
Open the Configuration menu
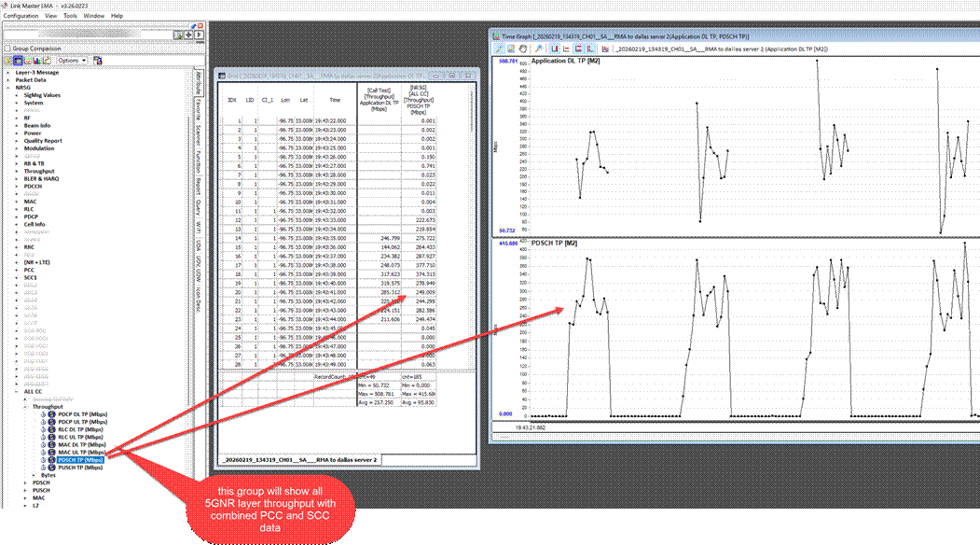(x=21, y=16)
